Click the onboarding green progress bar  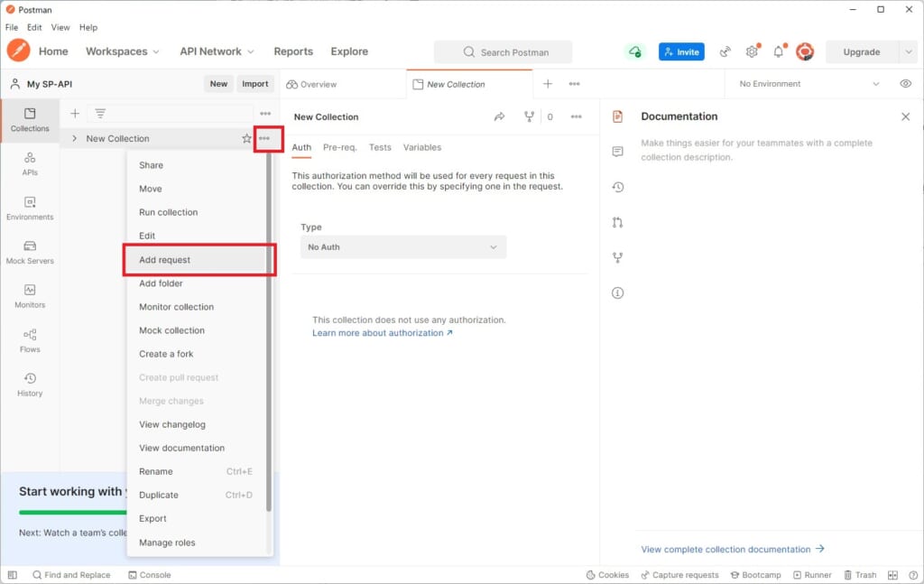pyautogui.click(x=72, y=512)
